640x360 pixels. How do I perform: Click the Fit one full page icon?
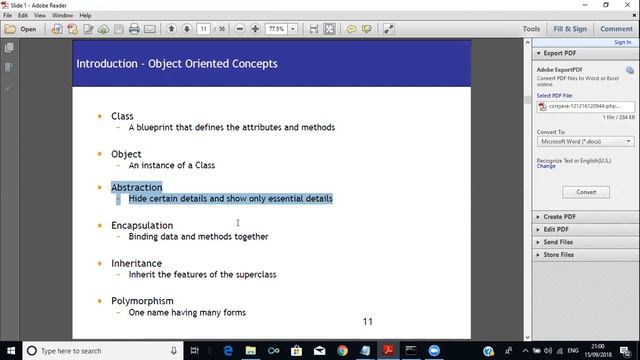pyautogui.click(x=329, y=29)
